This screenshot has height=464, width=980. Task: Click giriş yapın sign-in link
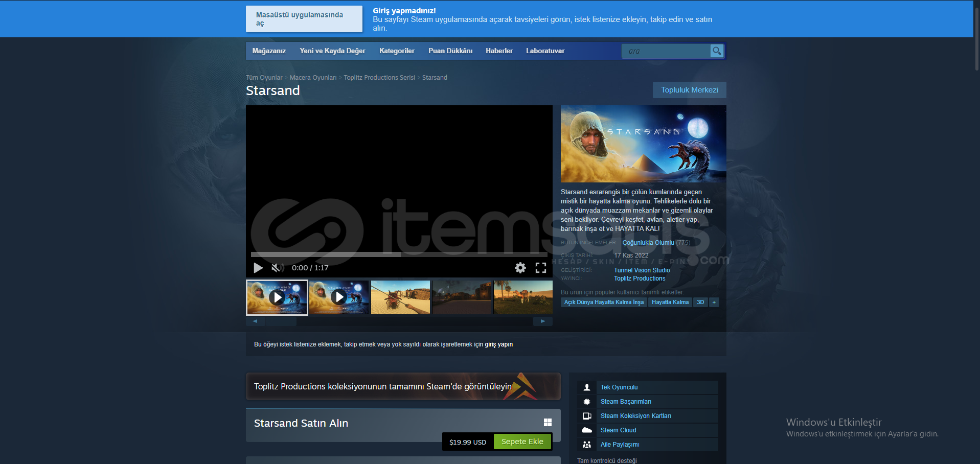point(498,344)
